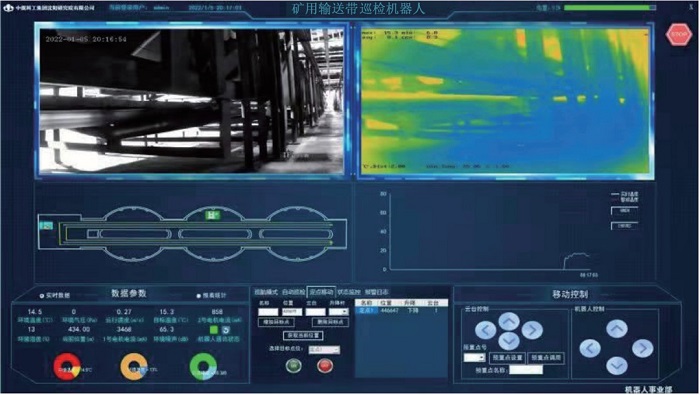Pan gimbal camera left in 云台控制
This screenshot has height=395, width=700.
click(486, 330)
